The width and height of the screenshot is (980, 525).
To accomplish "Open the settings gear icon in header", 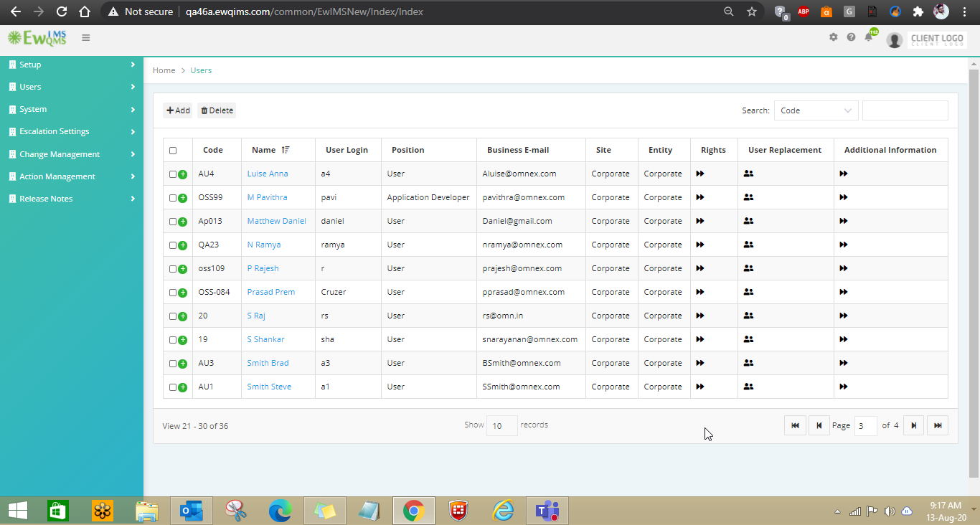I will pos(833,37).
